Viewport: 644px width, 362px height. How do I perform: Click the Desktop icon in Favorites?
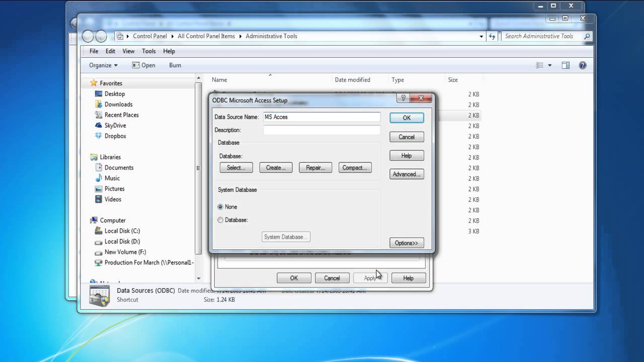pos(99,94)
